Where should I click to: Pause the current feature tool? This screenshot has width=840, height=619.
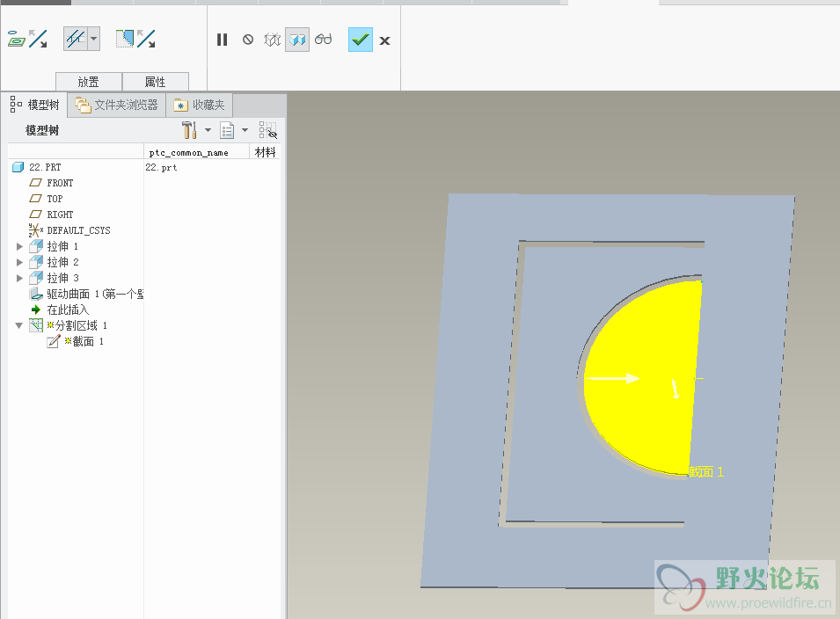click(x=223, y=40)
